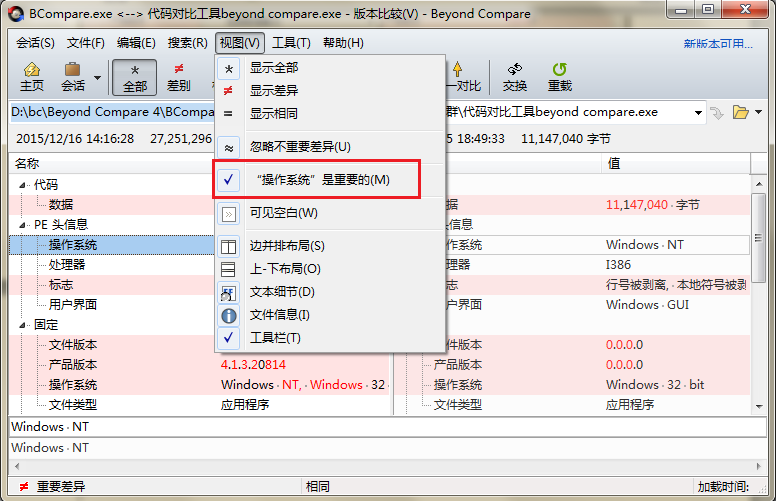This screenshot has width=776, height=501.
Task: Click the 4.1.3.20814 product version value
Action: 253,365
